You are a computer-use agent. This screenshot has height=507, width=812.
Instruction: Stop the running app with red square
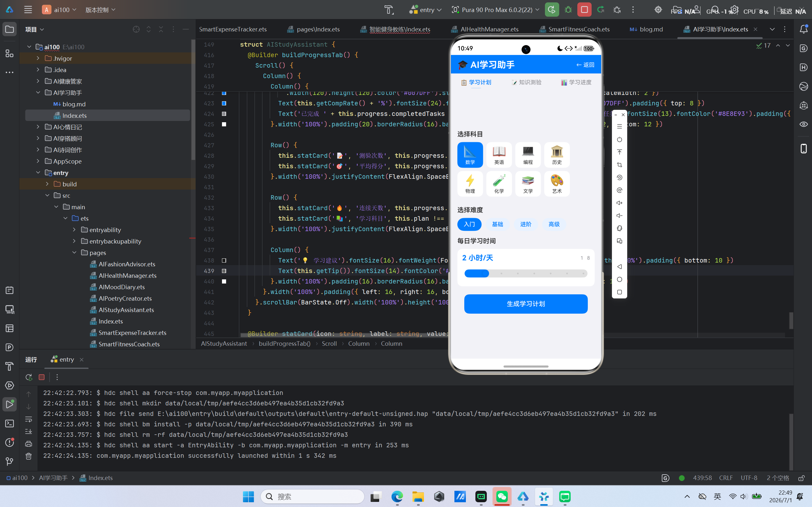584,10
